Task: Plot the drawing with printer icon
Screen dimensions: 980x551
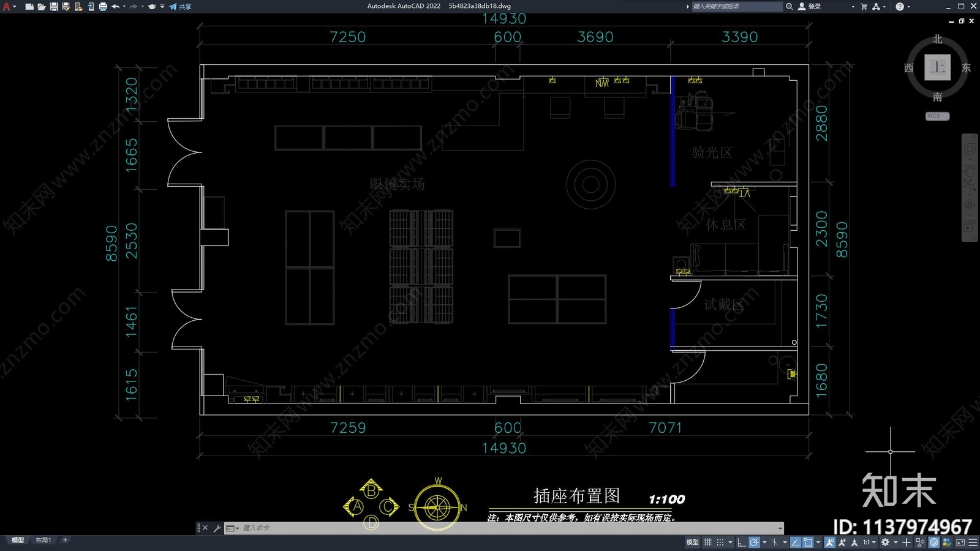Action: 103,7
